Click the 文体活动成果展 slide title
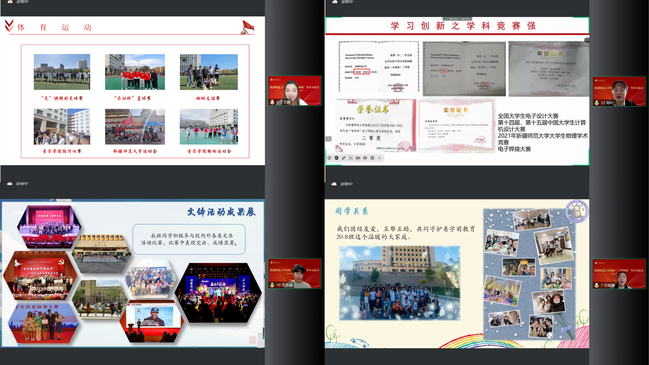The width and height of the screenshot is (649, 365). coord(221,212)
